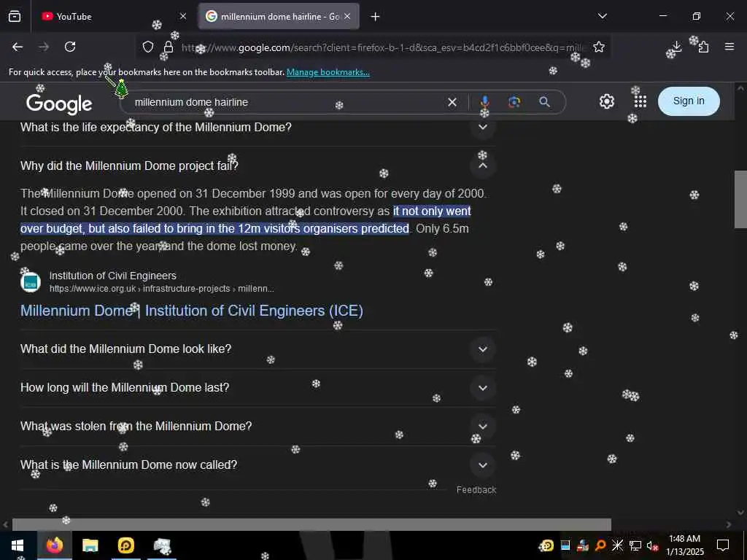
Task: Open the Firefox downloads panel
Action: pyautogui.click(x=676, y=47)
